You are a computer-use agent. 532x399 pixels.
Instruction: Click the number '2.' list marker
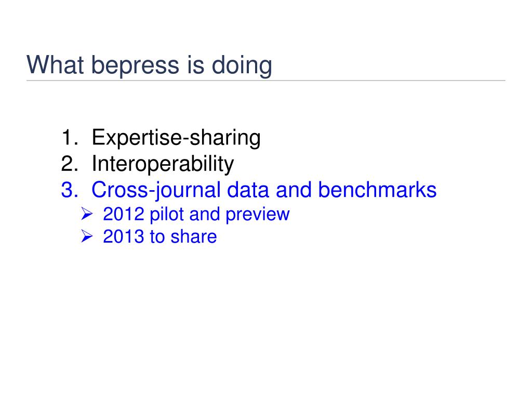[70, 164]
